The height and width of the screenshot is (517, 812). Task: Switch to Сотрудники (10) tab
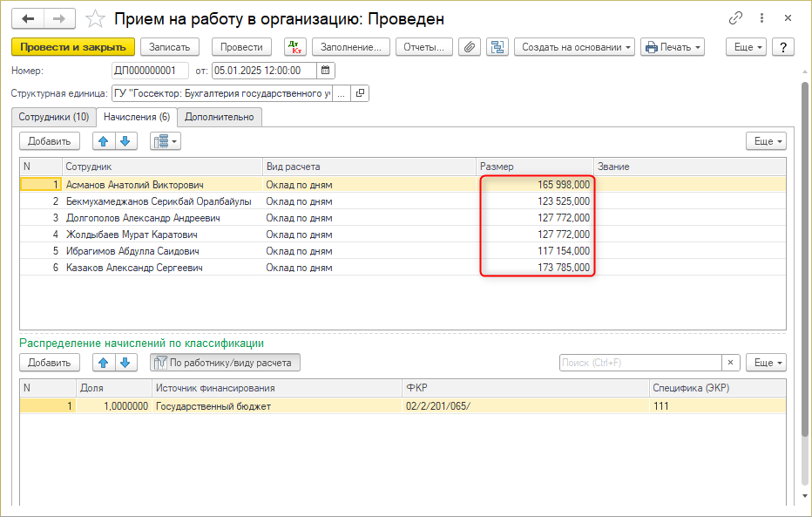click(x=54, y=117)
